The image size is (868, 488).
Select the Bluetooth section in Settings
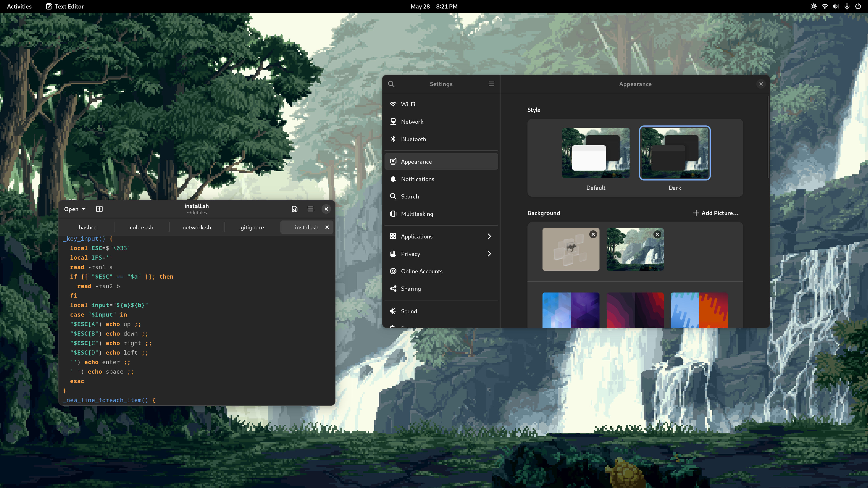click(414, 139)
